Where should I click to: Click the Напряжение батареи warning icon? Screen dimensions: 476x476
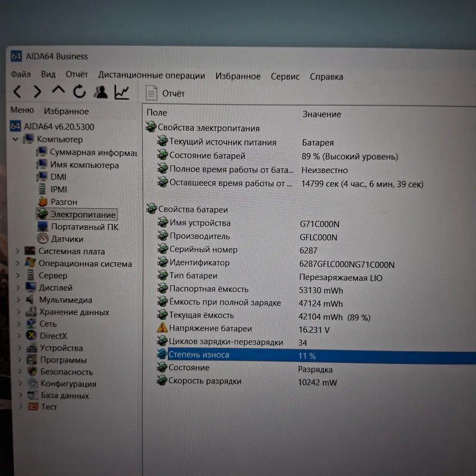pyautogui.click(x=162, y=328)
